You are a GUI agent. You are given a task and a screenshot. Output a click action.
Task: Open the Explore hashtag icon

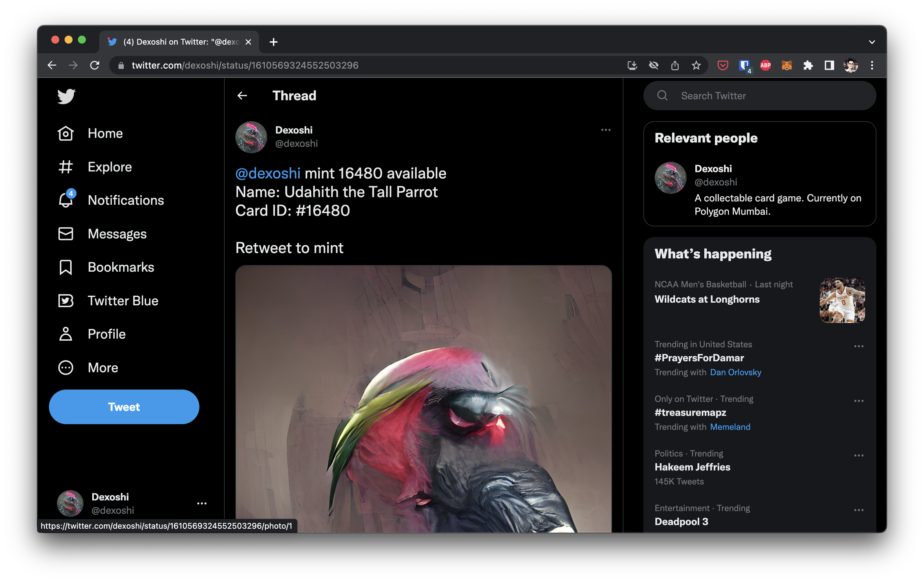(x=66, y=167)
